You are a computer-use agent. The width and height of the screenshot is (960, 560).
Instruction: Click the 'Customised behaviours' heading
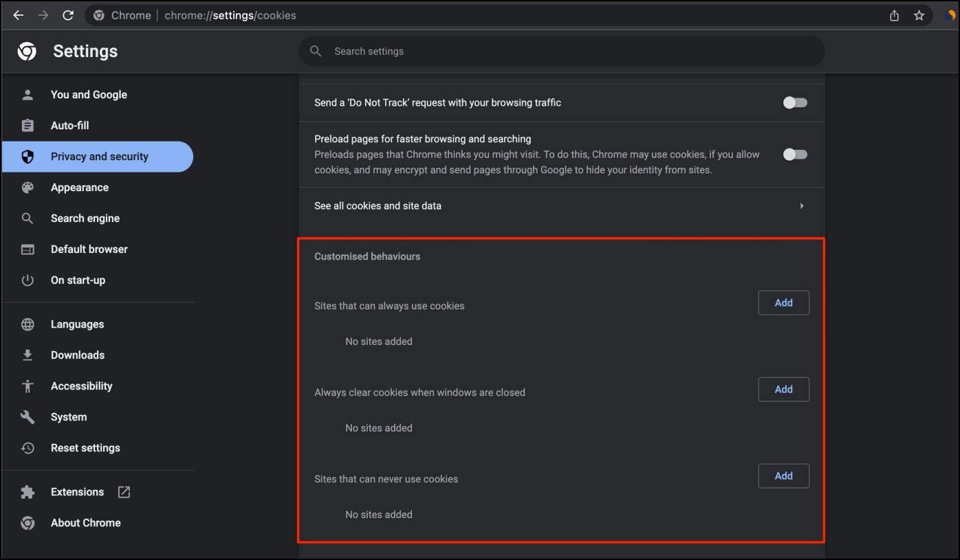point(367,256)
